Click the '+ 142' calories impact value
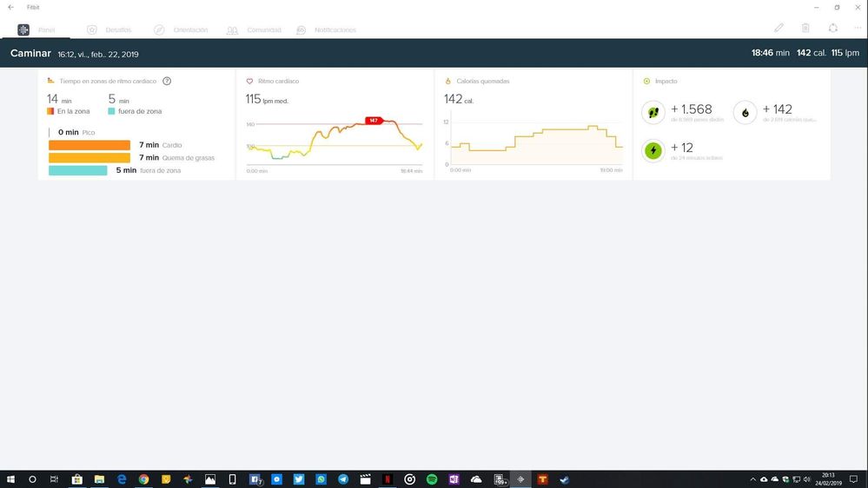 coord(778,109)
